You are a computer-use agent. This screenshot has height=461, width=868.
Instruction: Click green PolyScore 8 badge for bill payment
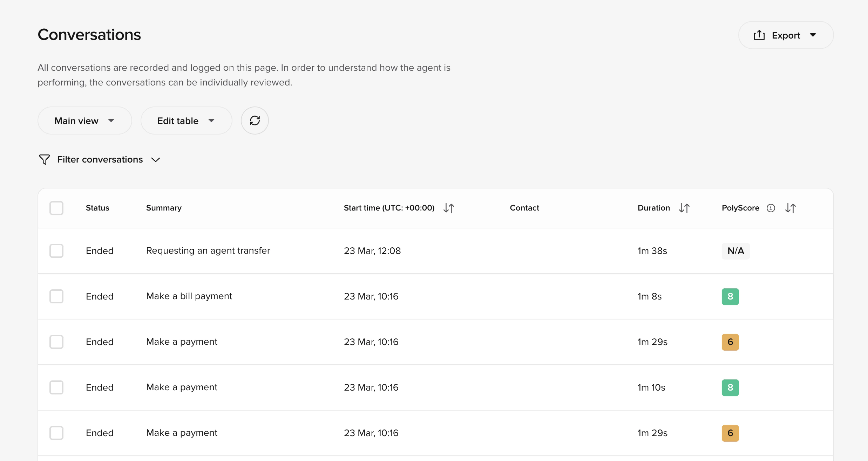point(730,296)
